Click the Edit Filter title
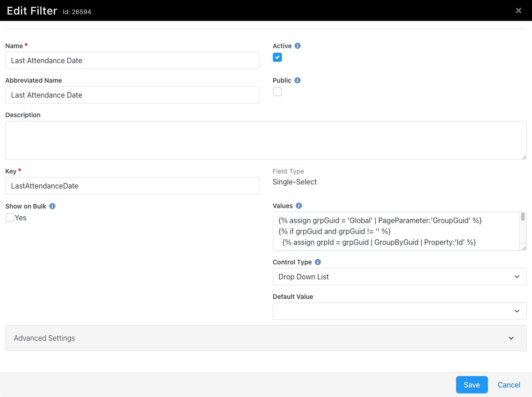The height and width of the screenshot is (397, 532). [32, 11]
